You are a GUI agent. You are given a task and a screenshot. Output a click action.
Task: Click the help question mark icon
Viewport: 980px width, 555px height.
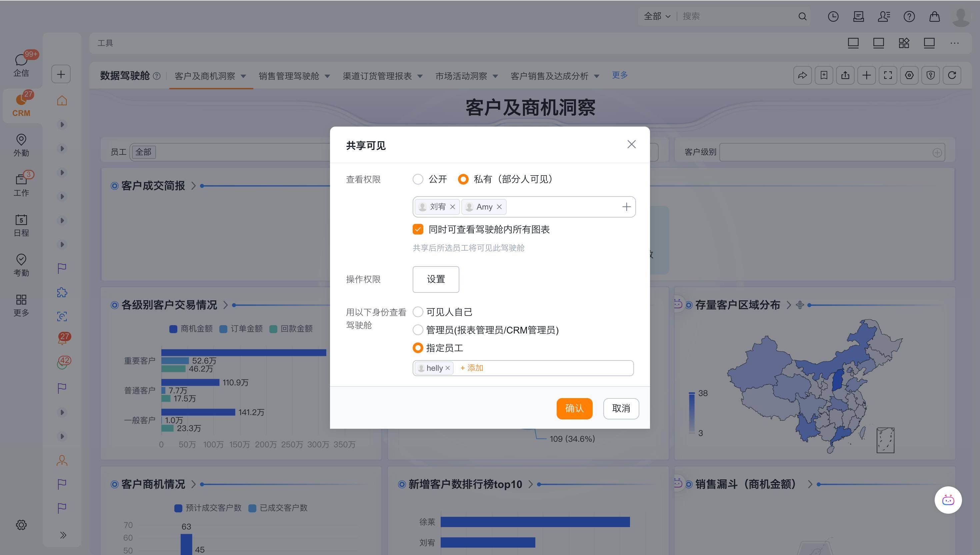click(x=909, y=16)
